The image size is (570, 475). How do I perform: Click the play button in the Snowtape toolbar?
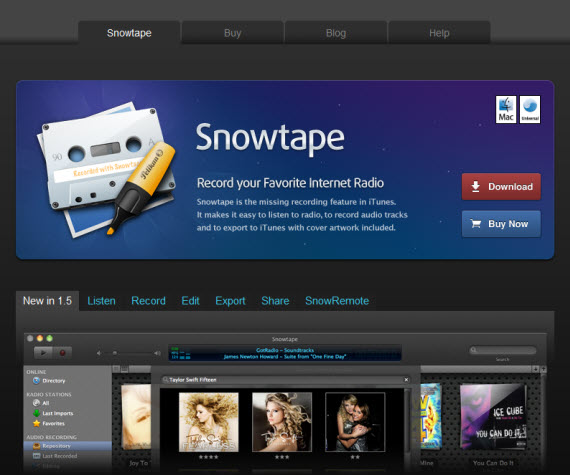point(43,353)
